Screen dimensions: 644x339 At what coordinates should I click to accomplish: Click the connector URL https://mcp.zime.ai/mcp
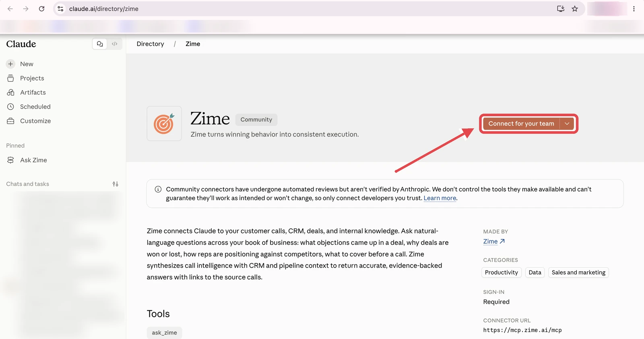(x=522, y=330)
